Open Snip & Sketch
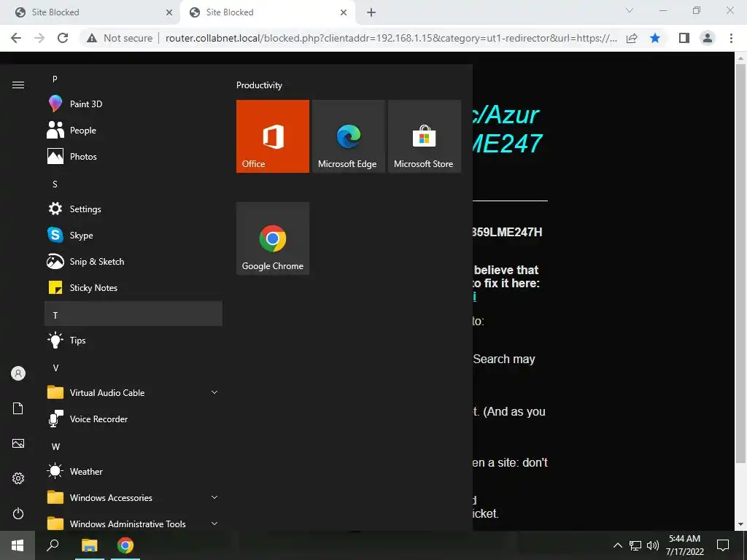Image resolution: width=747 pixels, height=560 pixels. 133,261
